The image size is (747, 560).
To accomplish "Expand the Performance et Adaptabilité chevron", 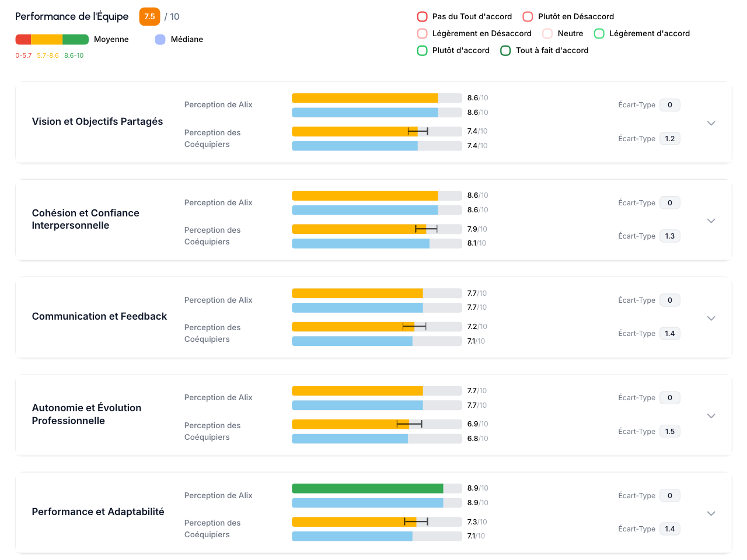I will [x=711, y=513].
